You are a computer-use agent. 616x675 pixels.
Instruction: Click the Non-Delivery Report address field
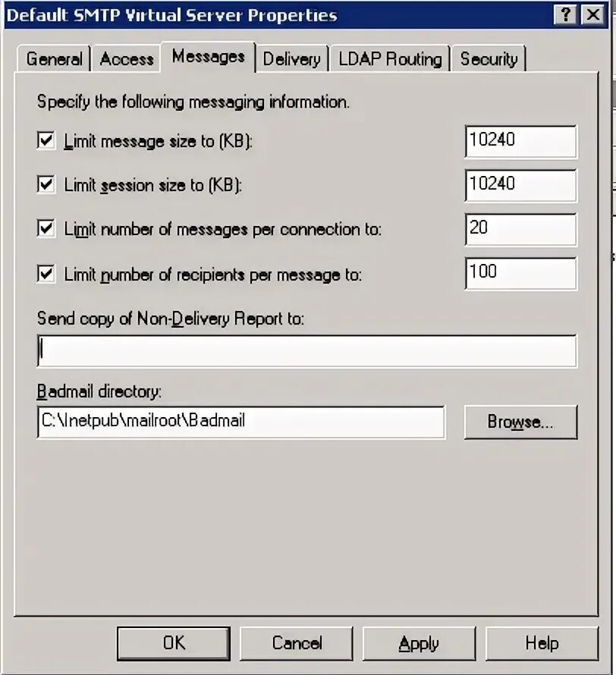(x=307, y=351)
